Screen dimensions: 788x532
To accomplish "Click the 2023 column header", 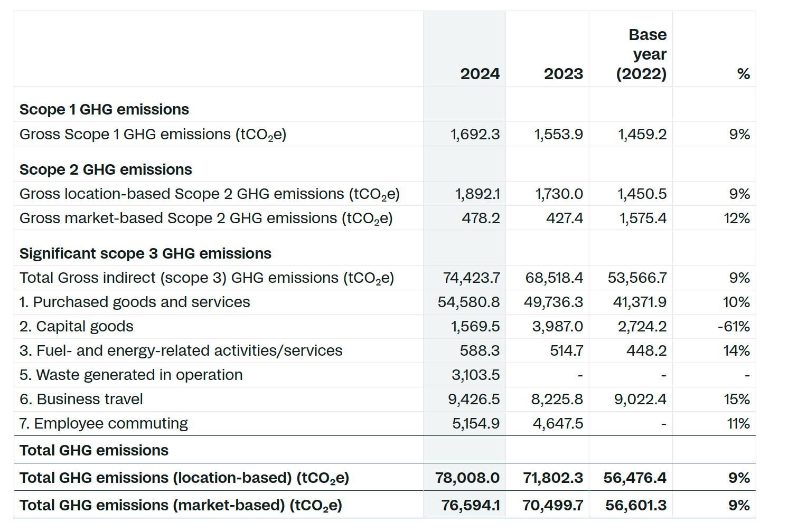I will click(563, 73).
